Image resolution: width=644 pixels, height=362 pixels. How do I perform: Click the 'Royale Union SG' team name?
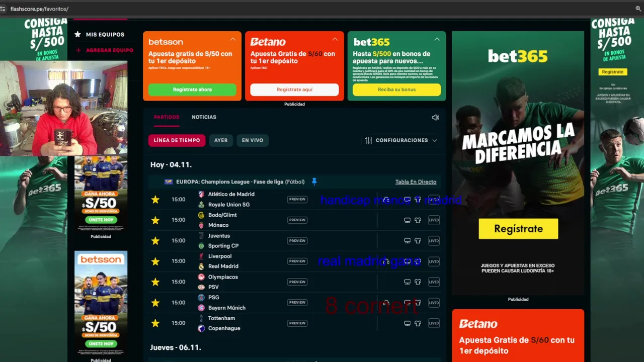tap(228, 205)
